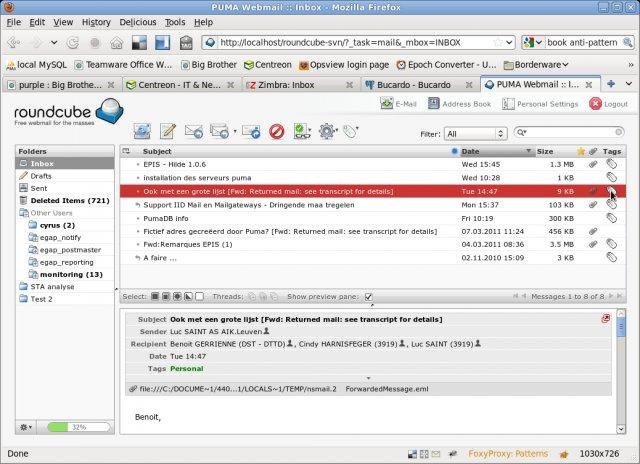This screenshot has width=640, height=464.
Task: Sort messages by Subject column
Action: tap(157, 151)
